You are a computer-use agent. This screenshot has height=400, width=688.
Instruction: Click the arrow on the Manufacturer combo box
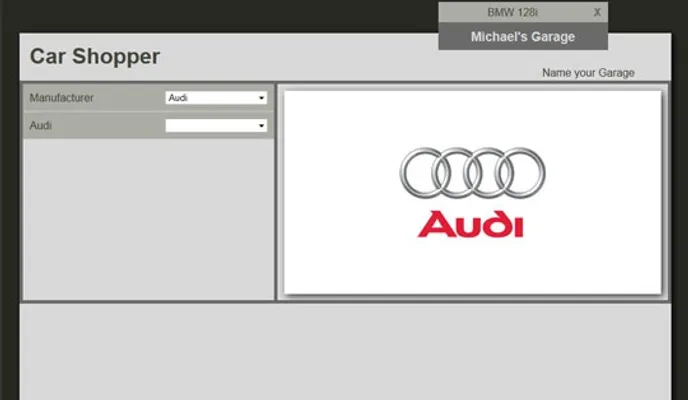coord(262,98)
